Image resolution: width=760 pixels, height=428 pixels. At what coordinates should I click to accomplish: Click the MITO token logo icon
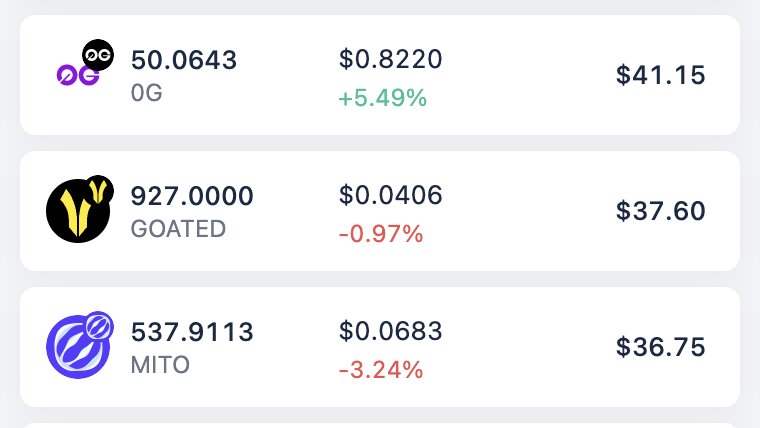point(76,346)
